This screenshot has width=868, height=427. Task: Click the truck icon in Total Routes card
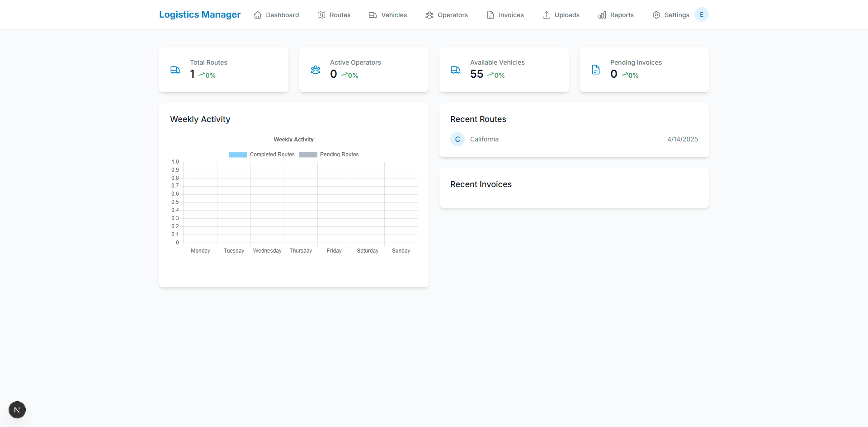coord(175,70)
